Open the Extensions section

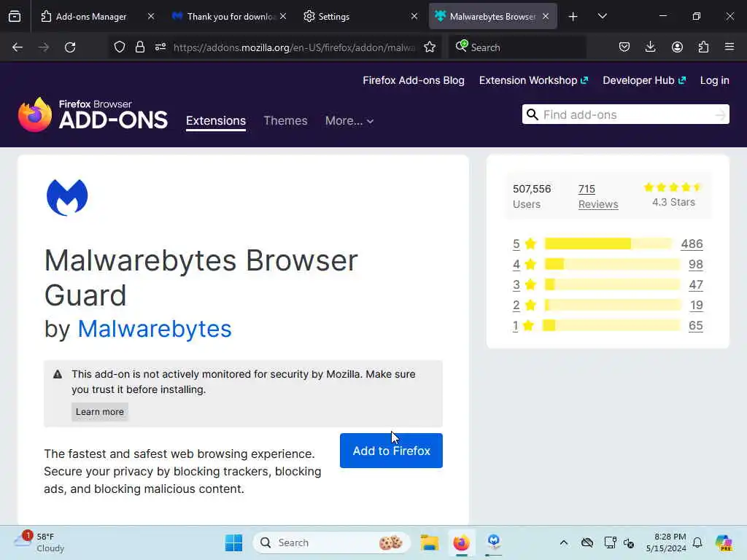click(216, 120)
